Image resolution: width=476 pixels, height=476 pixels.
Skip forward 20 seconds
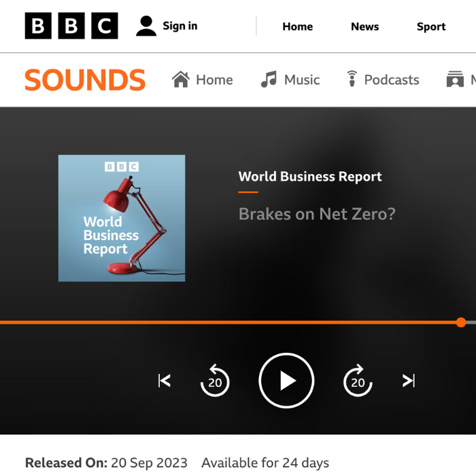pos(358,380)
